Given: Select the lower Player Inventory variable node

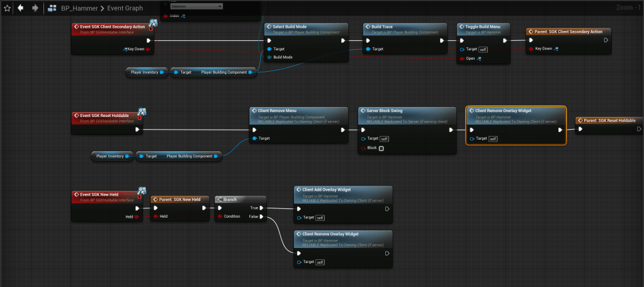Looking at the screenshot, I should (113, 156).
